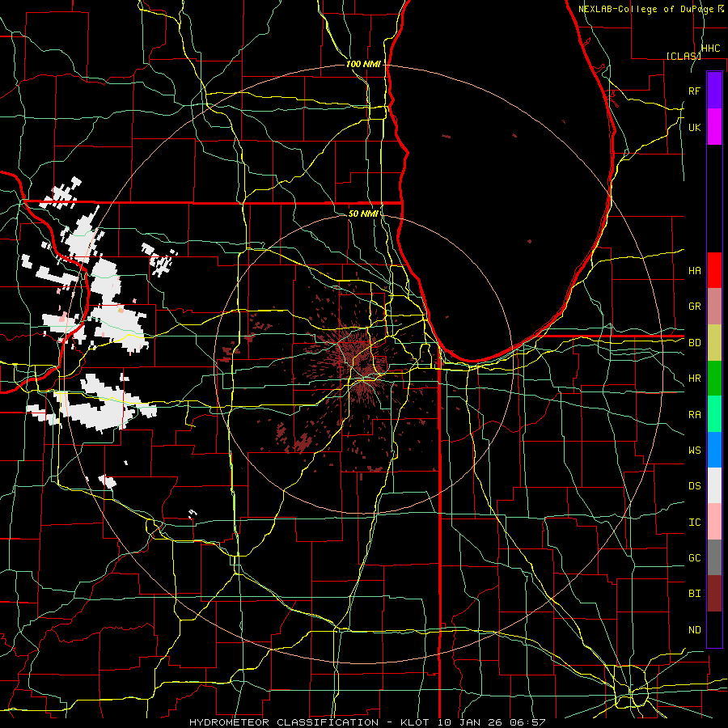728x728 pixels.
Task: Click the KLOT radar site identifier
Action: 416,722
